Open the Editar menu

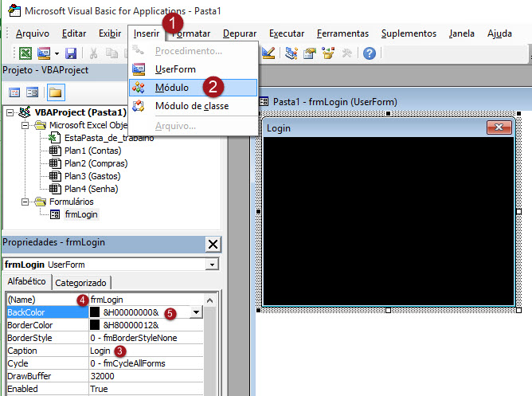coord(74,33)
